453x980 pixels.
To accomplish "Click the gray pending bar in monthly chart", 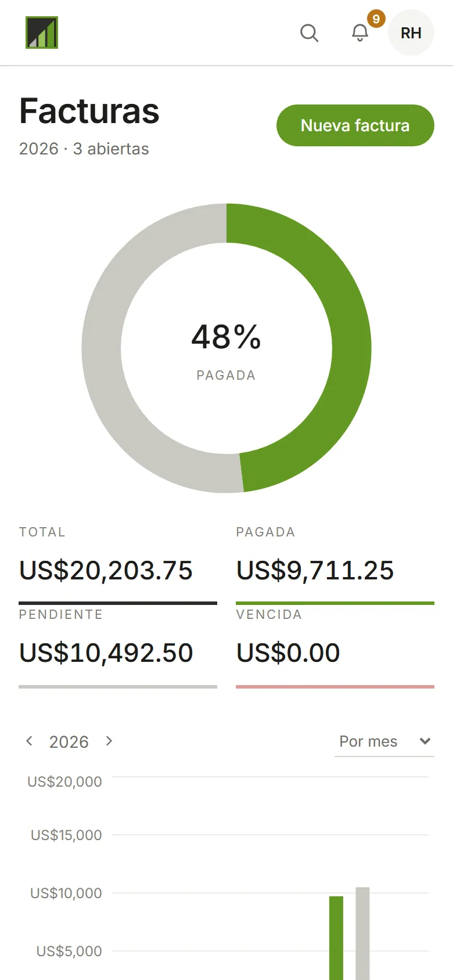I will (x=362, y=934).
